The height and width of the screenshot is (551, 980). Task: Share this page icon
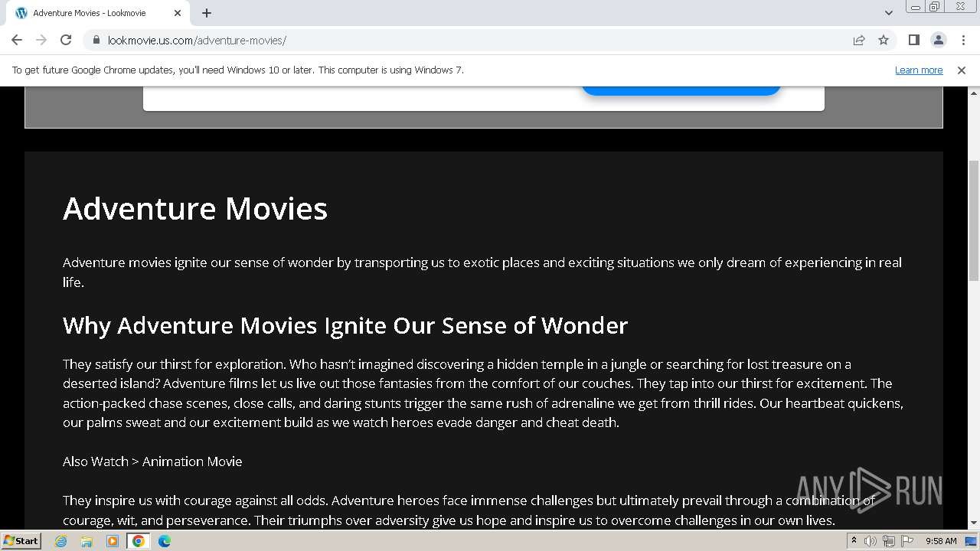859,40
